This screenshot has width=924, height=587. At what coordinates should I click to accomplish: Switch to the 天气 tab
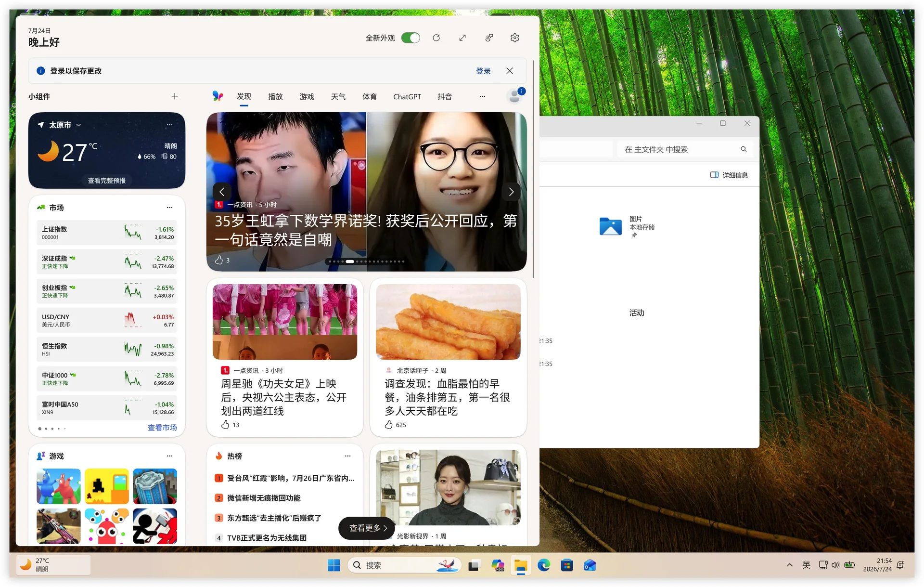pos(338,97)
